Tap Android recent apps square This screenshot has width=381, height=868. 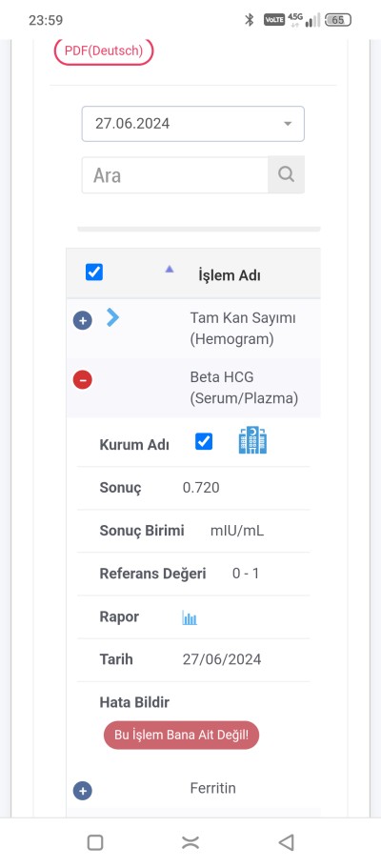(95, 842)
